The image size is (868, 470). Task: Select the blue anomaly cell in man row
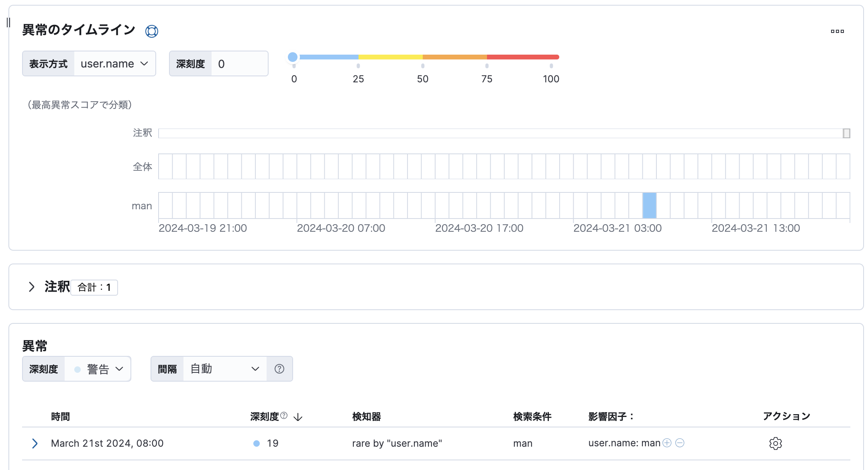(x=649, y=205)
